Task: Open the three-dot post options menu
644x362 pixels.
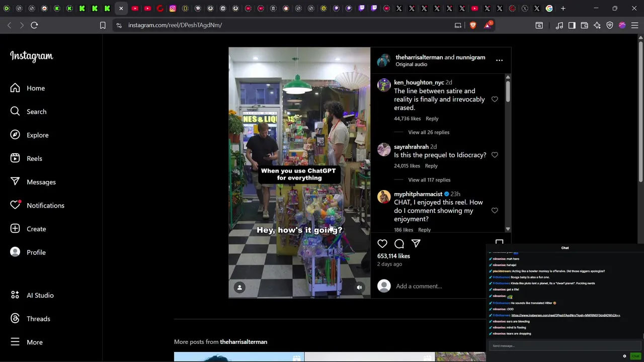Action: point(499,60)
